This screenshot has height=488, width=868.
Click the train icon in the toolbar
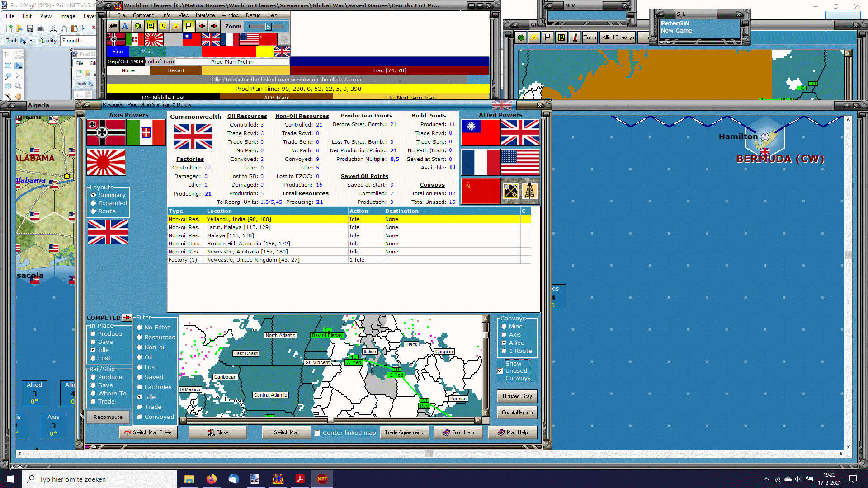tap(113, 26)
